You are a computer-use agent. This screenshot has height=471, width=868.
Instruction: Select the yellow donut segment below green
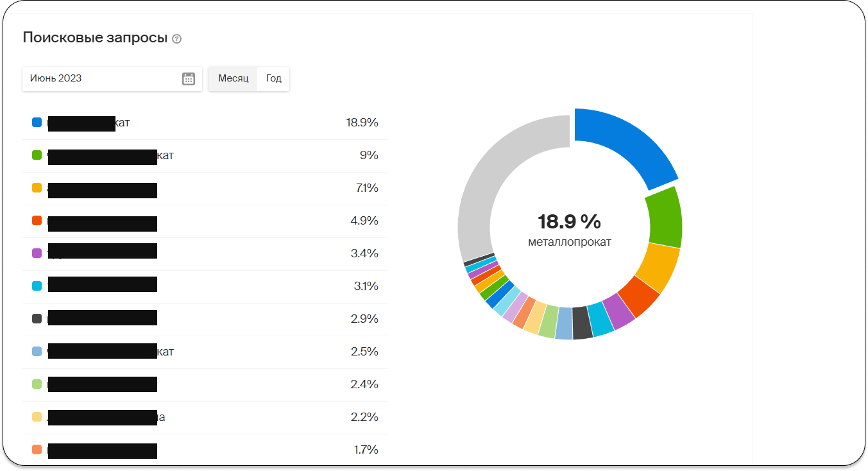(661, 266)
